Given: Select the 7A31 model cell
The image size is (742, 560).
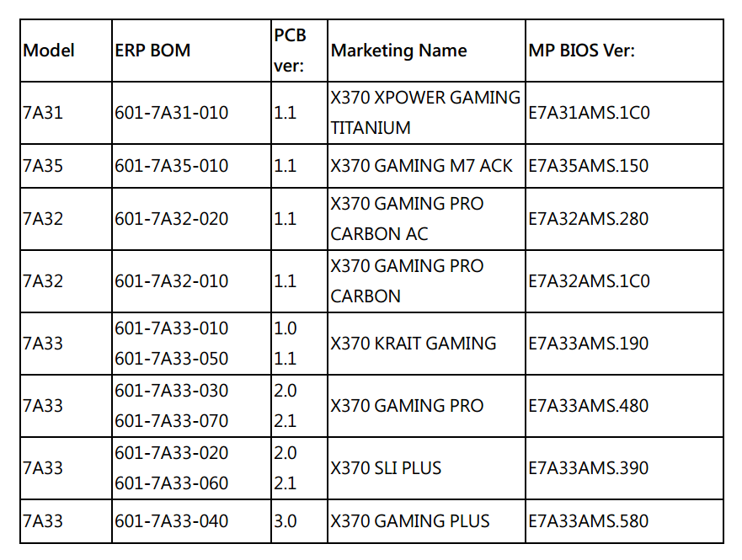Looking at the screenshot, I should (x=43, y=113).
